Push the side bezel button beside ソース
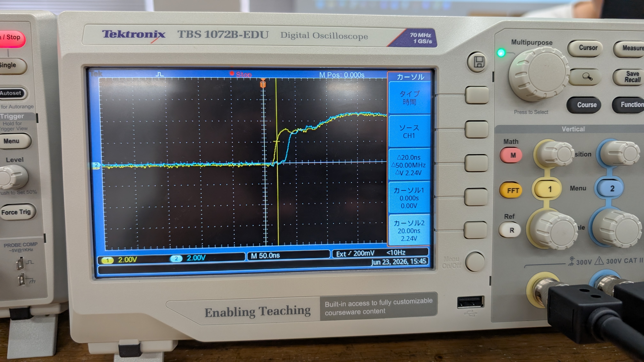The image size is (644, 362). coord(476,129)
